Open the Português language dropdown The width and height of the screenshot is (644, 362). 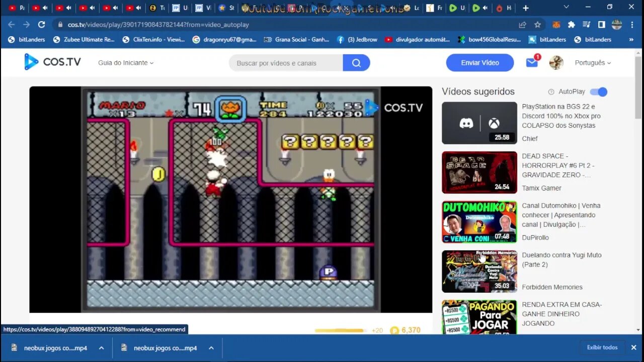(x=593, y=63)
